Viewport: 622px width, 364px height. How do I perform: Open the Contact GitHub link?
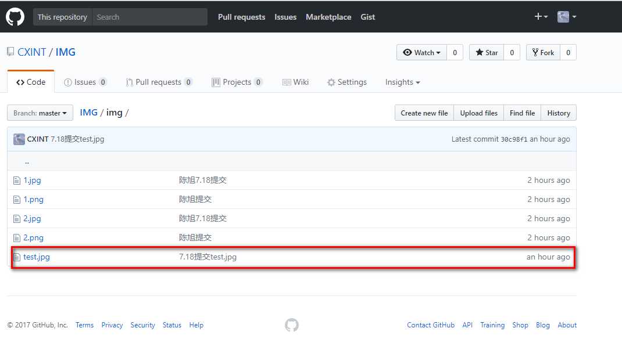pyautogui.click(x=431, y=325)
